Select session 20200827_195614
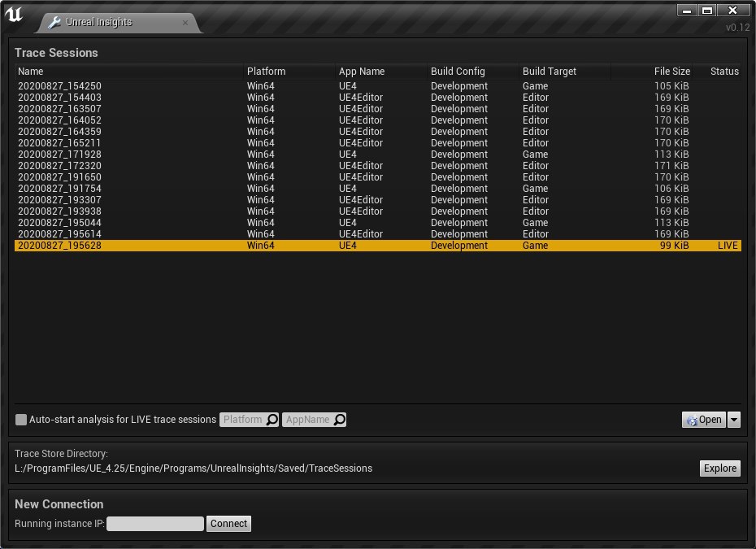This screenshot has width=756, height=549. coord(378,234)
